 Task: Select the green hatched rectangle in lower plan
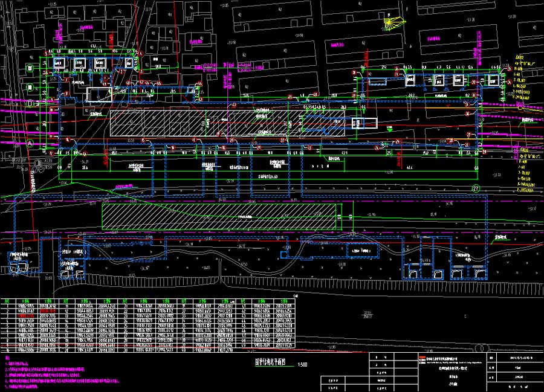point(219,216)
